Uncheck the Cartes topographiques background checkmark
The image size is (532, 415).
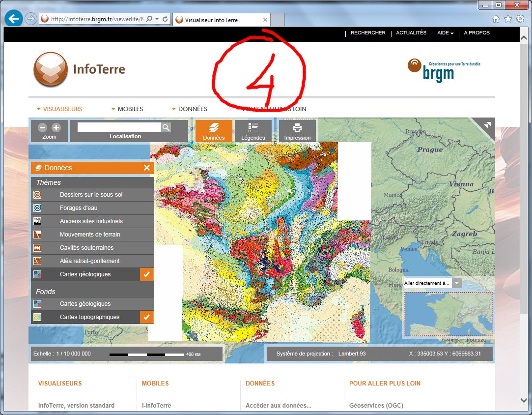coord(146,317)
